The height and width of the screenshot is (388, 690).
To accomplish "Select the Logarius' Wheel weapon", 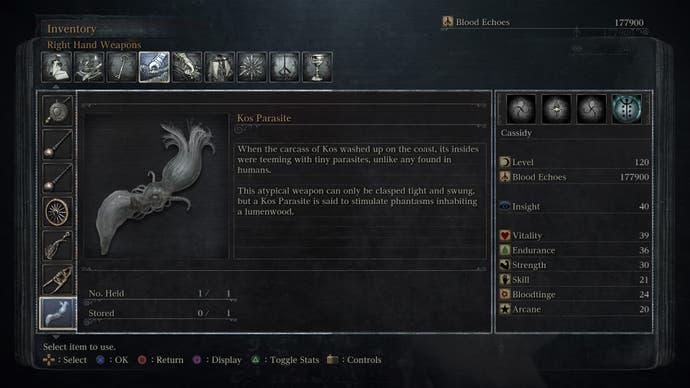I will pos(57,212).
